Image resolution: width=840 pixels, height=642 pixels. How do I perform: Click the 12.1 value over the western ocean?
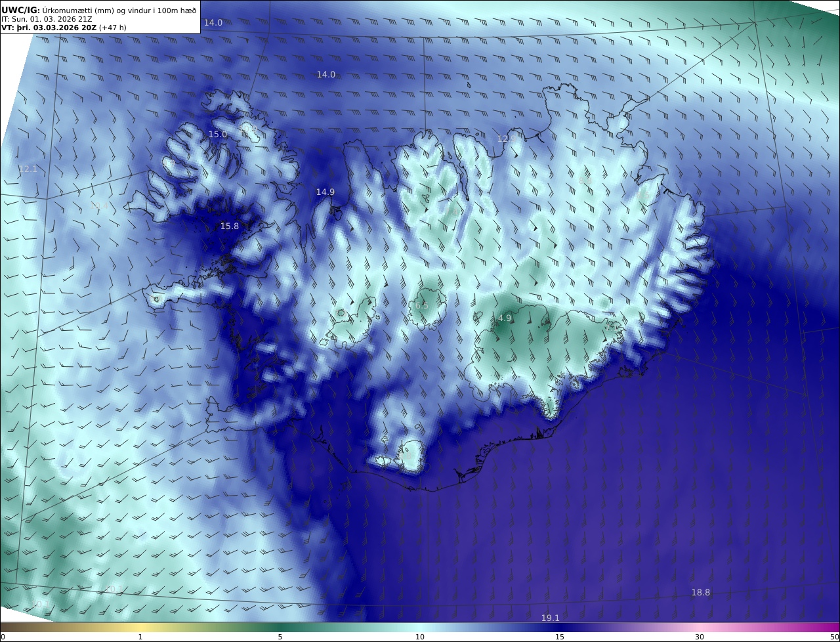tap(28, 169)
